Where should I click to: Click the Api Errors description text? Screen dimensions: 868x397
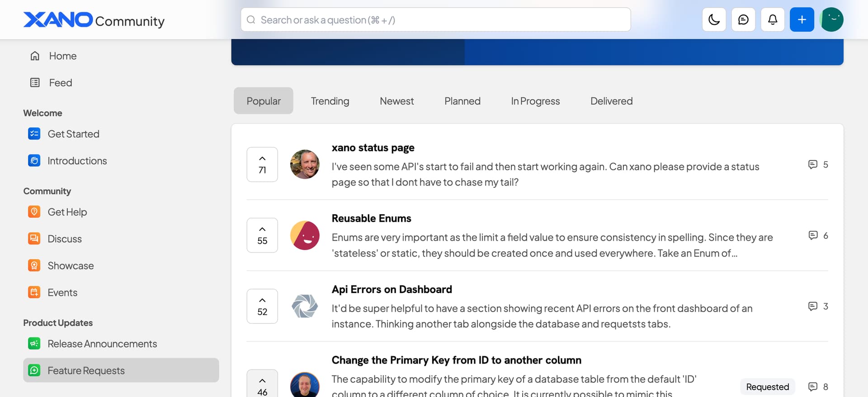pos(542,316)
